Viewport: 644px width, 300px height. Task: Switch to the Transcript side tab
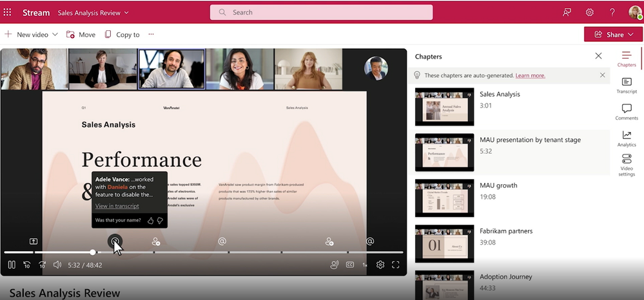[627, 86]
